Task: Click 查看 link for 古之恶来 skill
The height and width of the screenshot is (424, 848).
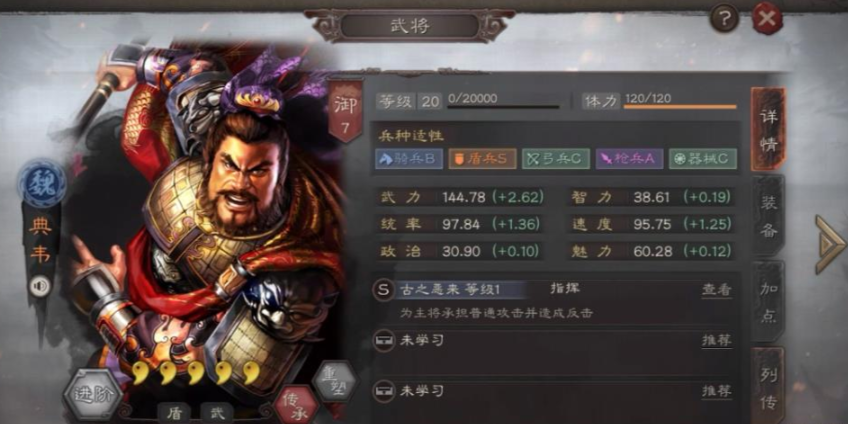Action: pyautogui.click(x=717, y=290)
